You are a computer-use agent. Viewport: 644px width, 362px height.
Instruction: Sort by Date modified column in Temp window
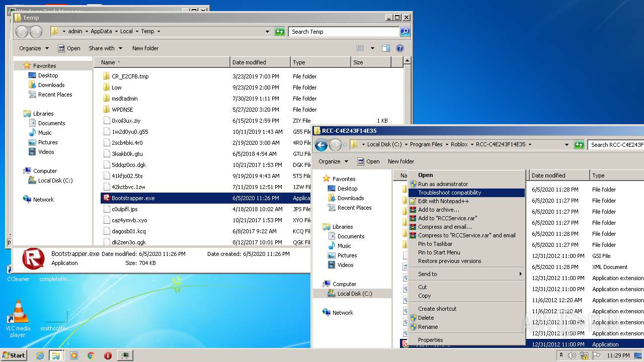click(x=260, y=62)
